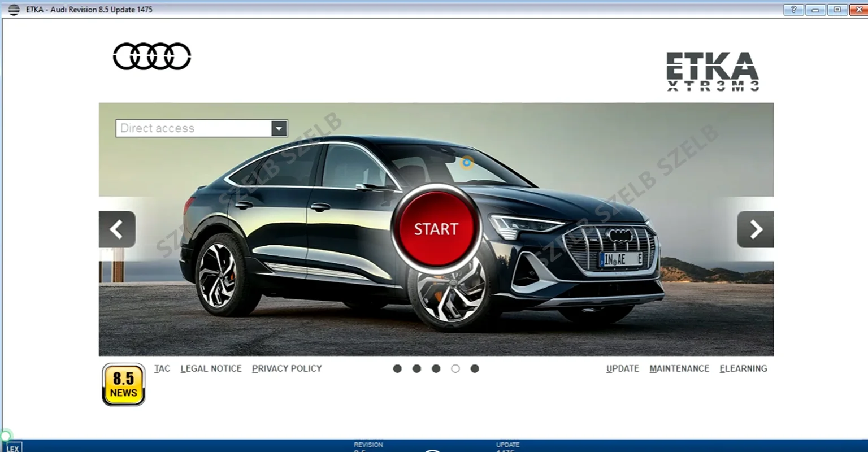
Task: Select the first carousel dot
Action: click(397, 368)
